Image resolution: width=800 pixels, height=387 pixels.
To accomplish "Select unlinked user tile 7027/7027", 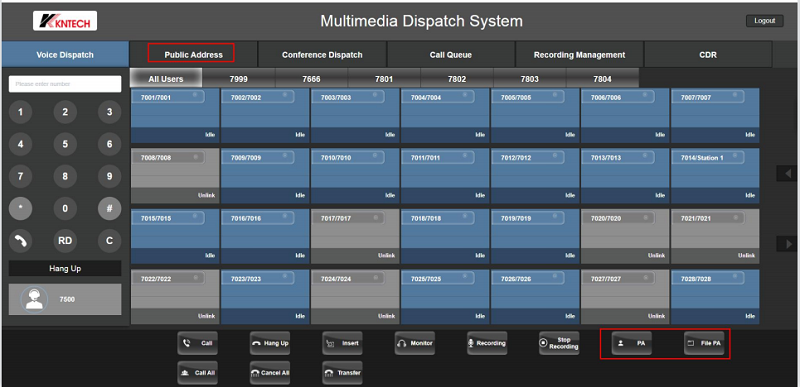I will point(625,297).
